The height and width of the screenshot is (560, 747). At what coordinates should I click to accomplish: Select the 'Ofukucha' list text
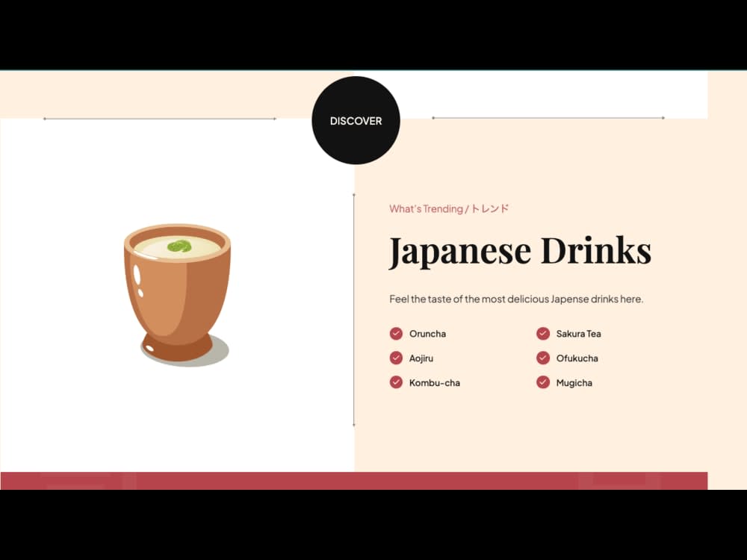(577, 358)
